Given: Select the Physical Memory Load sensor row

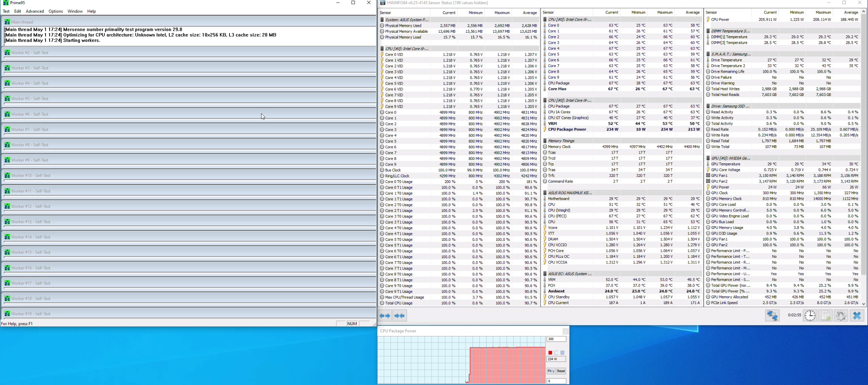Looking at the screenshot, I should click(459, 37).
